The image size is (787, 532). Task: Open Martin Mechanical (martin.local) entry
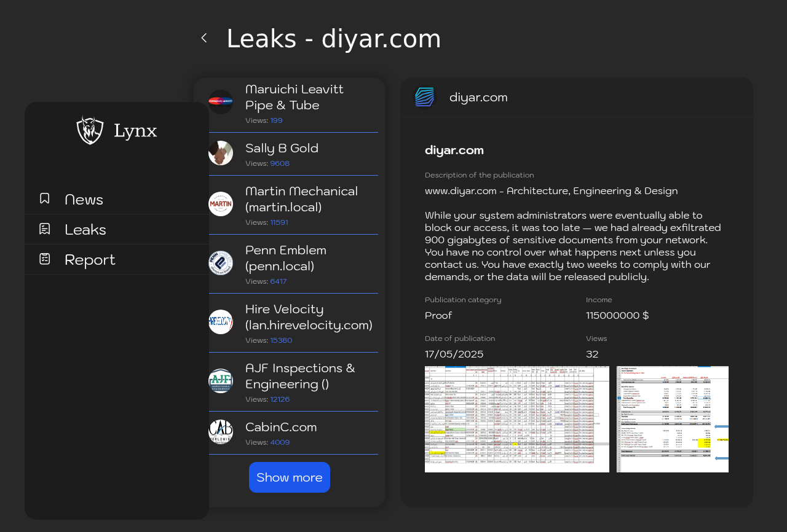click(293, 205)
